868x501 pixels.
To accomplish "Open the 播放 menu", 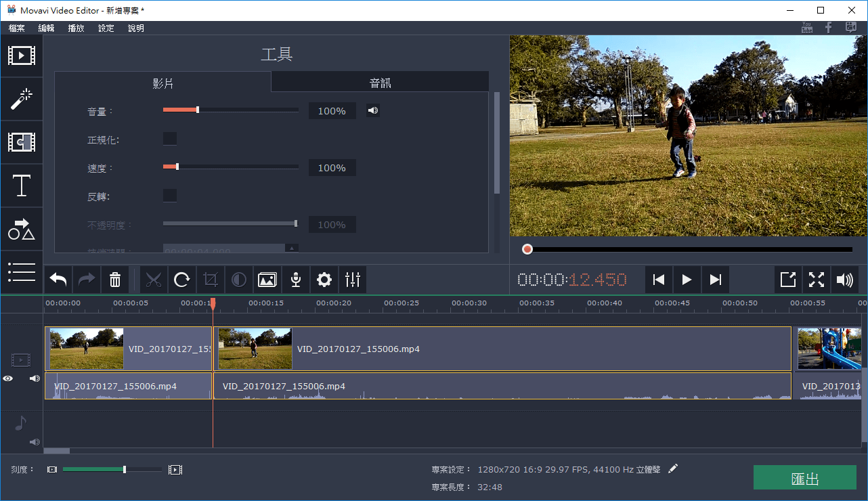I will tap(74, 28).
